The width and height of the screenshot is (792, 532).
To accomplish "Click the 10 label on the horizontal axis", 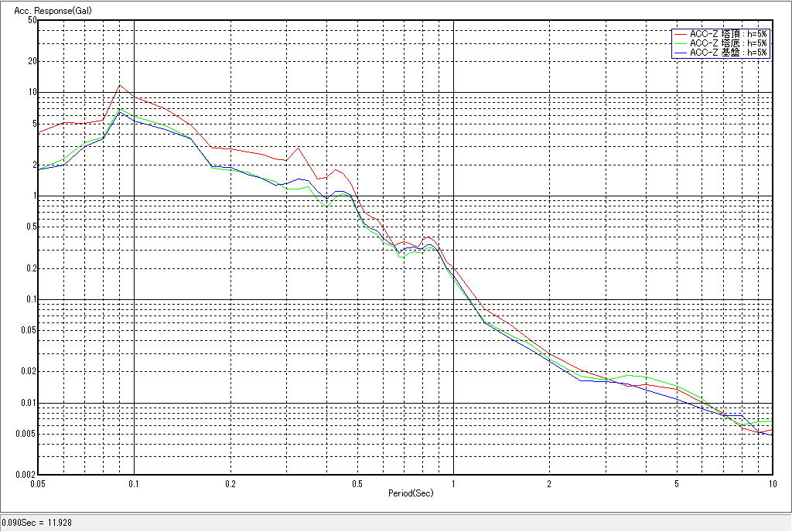I will tap(770, 483).
